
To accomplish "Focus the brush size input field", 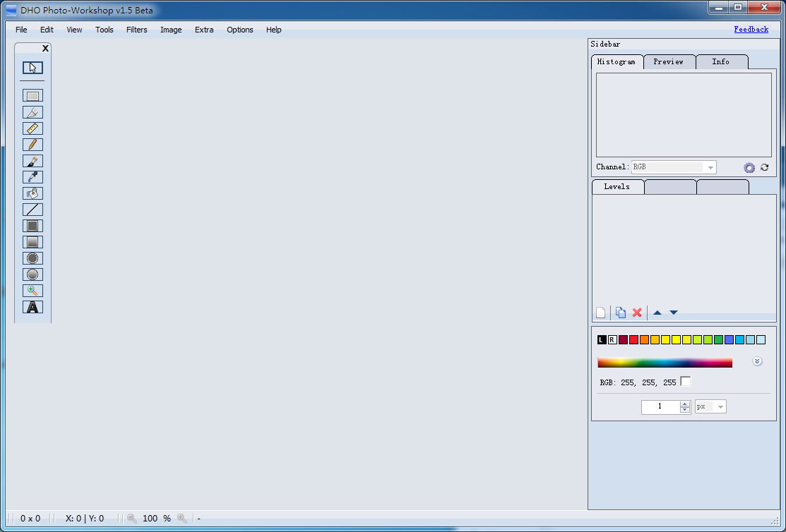I will pyautogui.click(x=660, y=407).
